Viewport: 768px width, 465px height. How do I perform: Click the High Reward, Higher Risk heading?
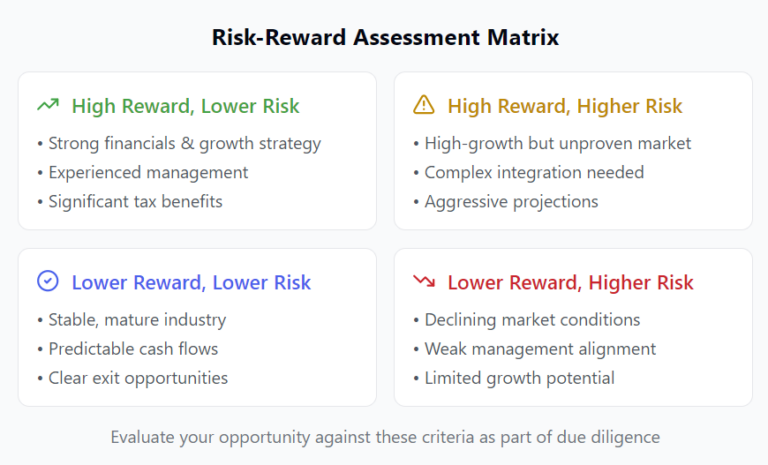(564, 106)
